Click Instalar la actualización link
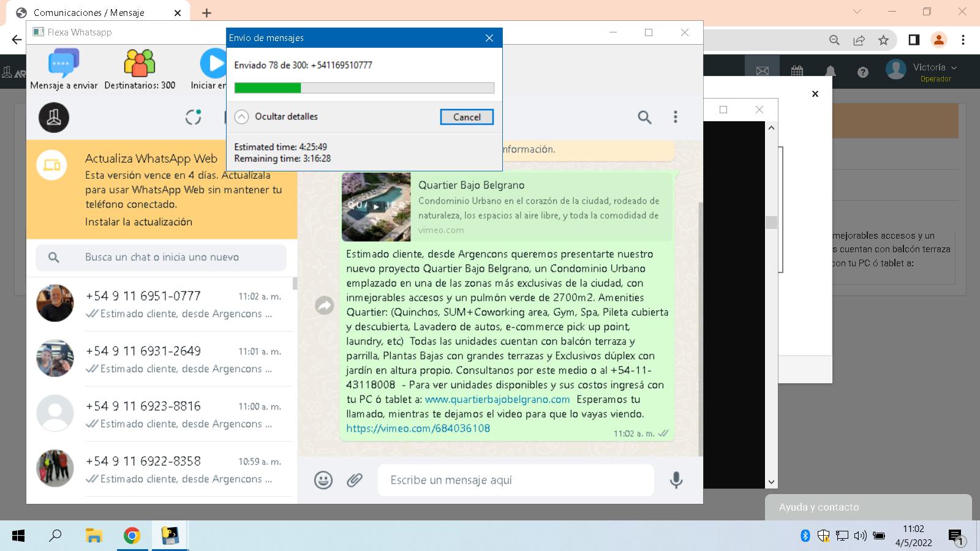Image resolution: width=980 pixels, height=551 pixels. click(138, 222)
